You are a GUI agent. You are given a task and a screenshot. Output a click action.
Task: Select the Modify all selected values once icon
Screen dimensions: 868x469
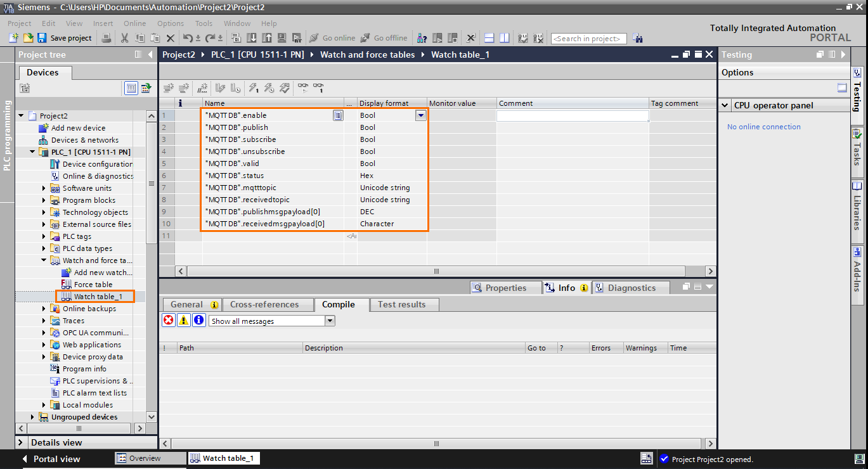254,87
